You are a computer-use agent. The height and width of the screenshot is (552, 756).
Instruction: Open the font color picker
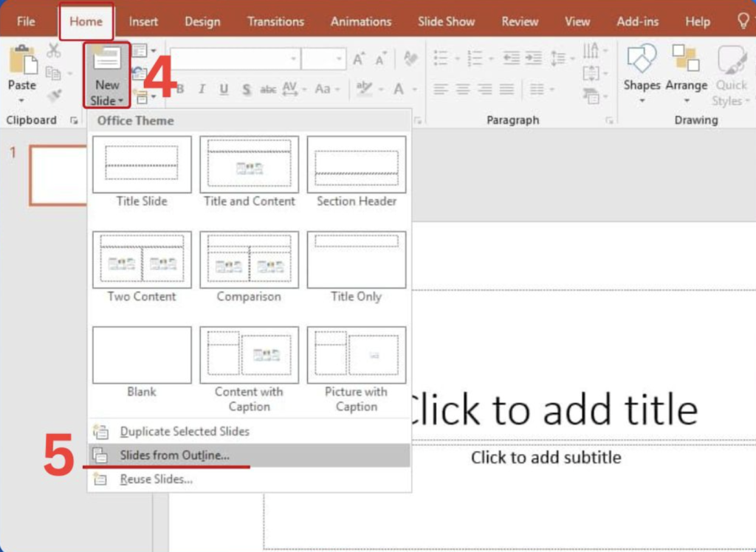pos(399,89)
